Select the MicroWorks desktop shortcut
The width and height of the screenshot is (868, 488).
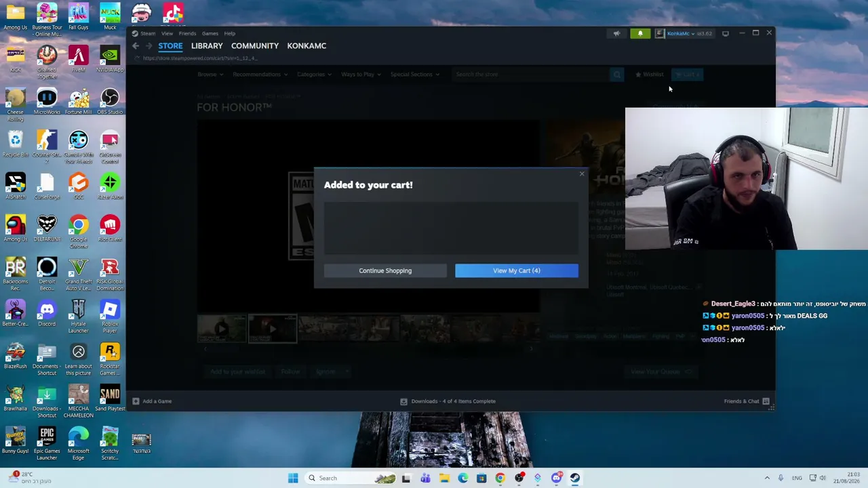point(47,102)
